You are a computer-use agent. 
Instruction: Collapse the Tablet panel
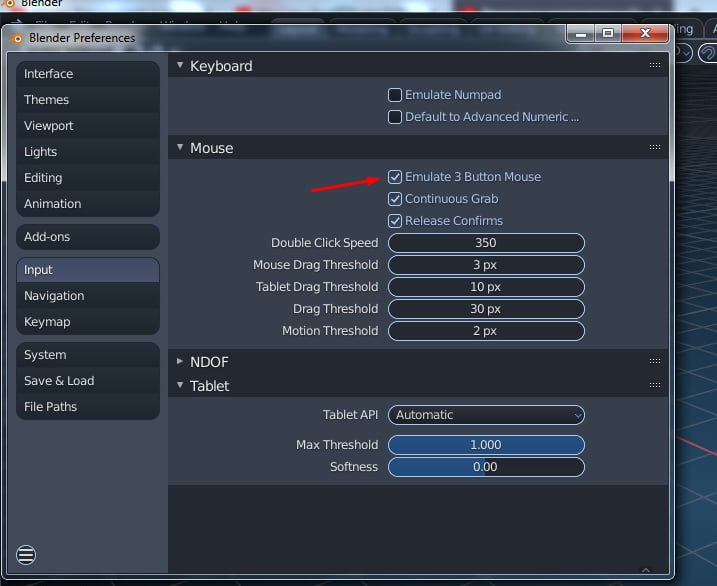pos(180,385)
